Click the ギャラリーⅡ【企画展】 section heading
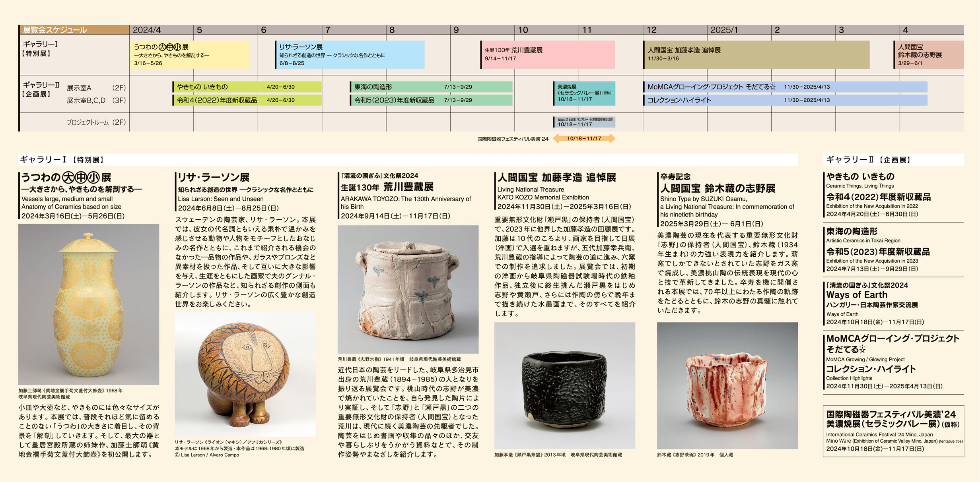Screen dimensions: 980x482 [x=869, y=160]
